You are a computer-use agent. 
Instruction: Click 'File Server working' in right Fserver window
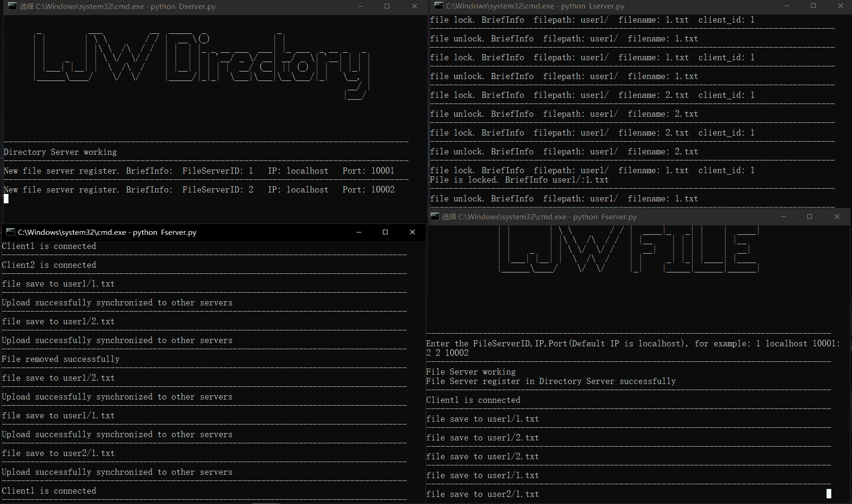(471, 372)
